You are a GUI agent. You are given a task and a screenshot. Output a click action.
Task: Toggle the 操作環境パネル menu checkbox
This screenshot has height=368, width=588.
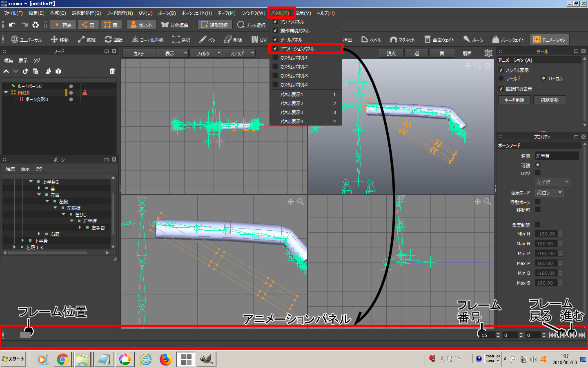[x=275, y=31]
